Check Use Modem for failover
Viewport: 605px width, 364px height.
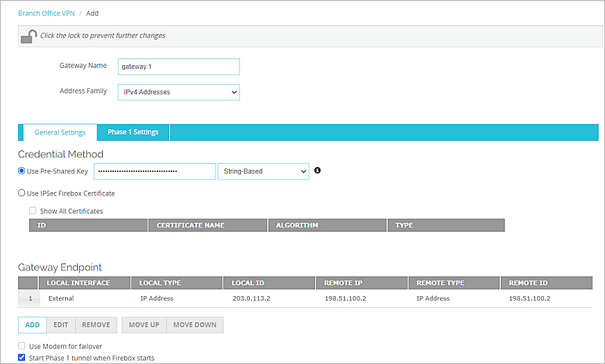(22, 346)
